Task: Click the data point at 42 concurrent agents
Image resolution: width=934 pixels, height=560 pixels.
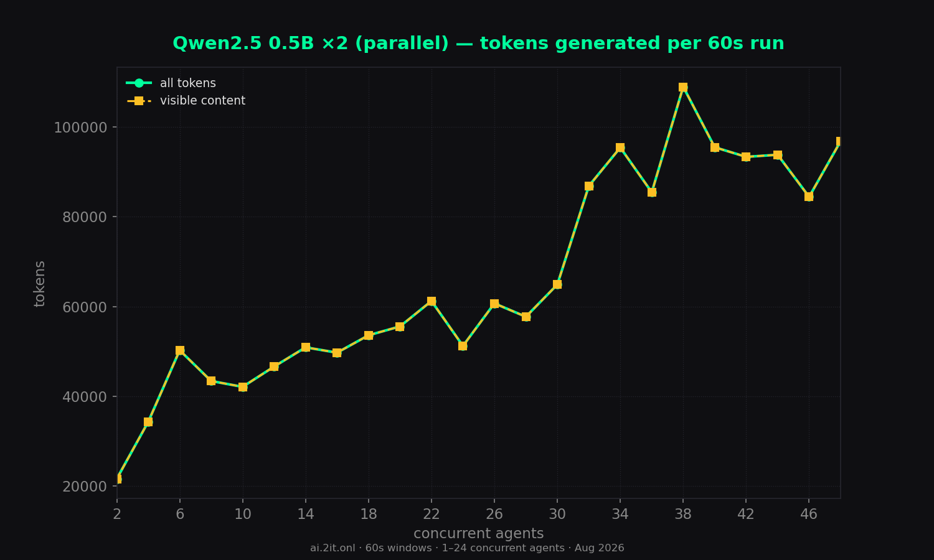Action: (x=746, y=157)
